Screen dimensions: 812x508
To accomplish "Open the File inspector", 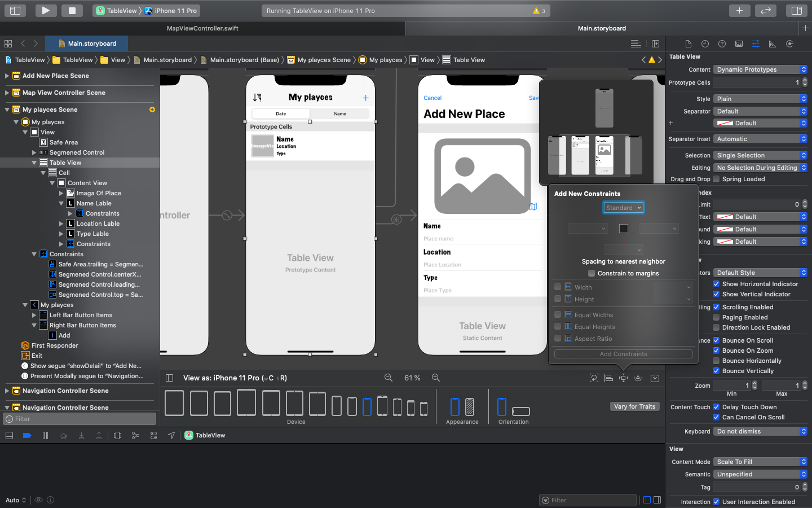I will pyautogui.click(x=688, y=43).
